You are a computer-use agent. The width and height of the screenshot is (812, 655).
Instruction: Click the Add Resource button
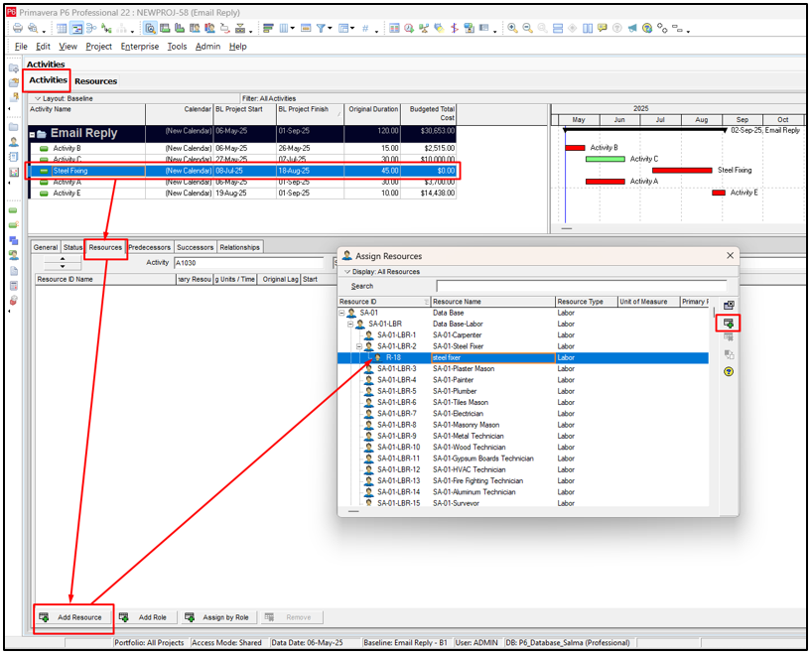[x=71, y=617]
